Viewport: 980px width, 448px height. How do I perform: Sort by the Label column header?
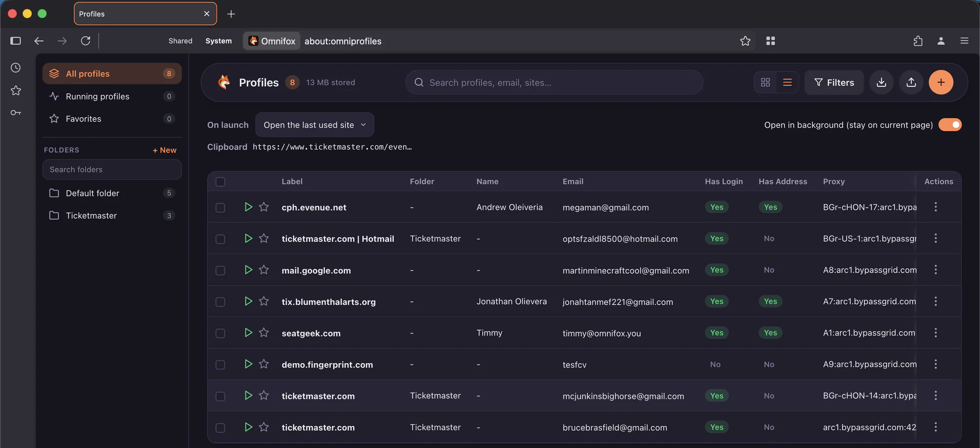[292, 181]
